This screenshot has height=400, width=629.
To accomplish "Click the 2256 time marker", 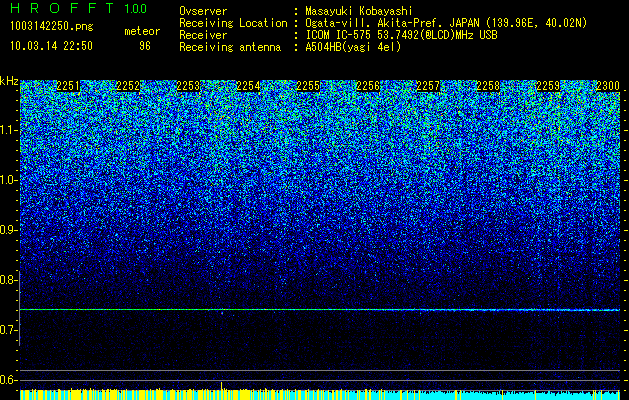I will 368,86.
